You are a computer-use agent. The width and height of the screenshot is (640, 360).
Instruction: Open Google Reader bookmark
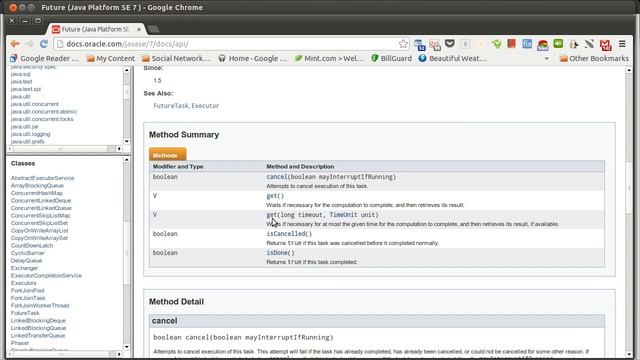pos(44,58)
